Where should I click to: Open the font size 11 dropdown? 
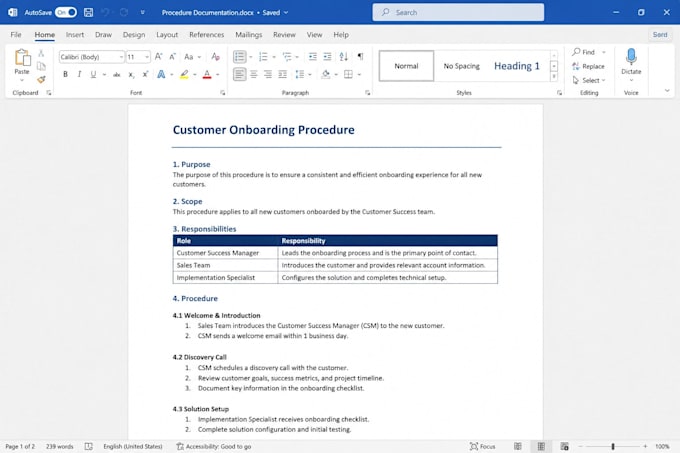click(x=147, y=57)
